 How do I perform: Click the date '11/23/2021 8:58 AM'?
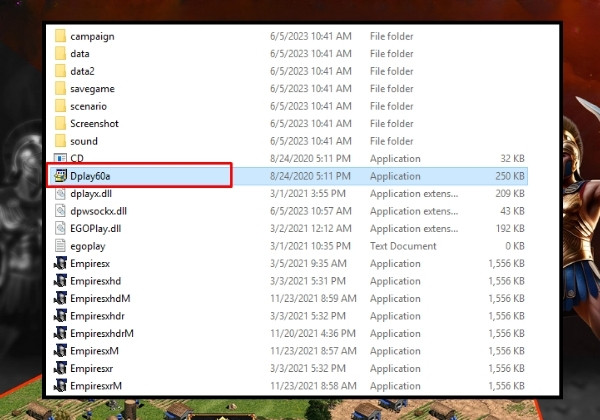coord(313,386)
